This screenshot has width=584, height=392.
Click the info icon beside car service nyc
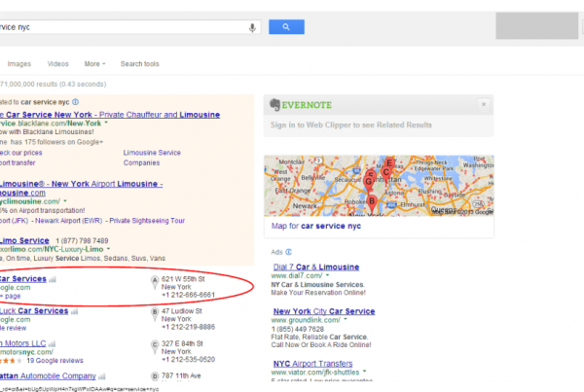(75, 101)
